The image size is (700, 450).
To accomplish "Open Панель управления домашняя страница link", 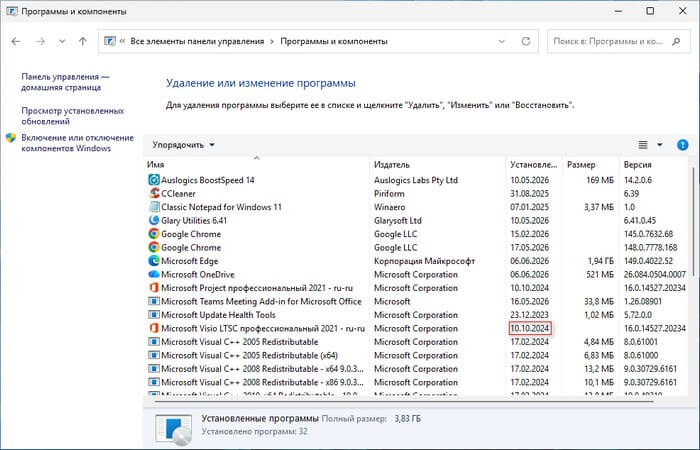I will click(65, 82).
